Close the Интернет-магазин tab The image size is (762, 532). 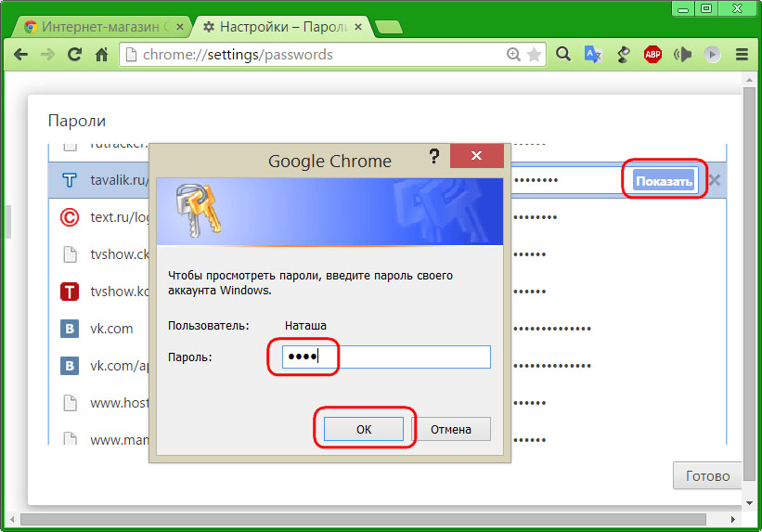[180, 27]
